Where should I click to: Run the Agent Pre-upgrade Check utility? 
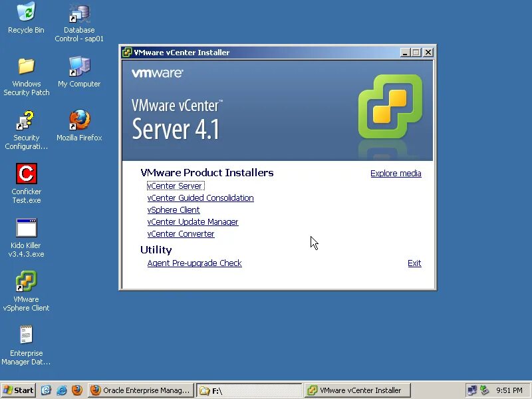tap(194, 263)
